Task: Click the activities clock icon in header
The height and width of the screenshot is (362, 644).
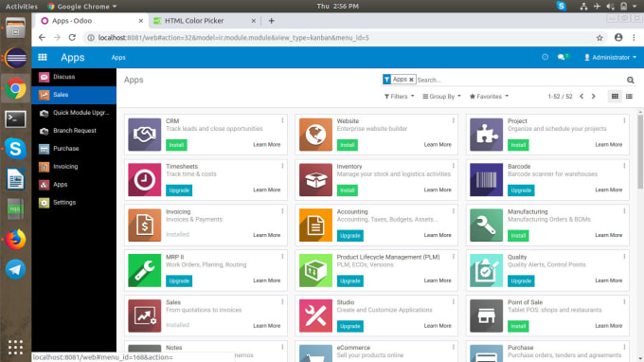Action: (545, 57)
